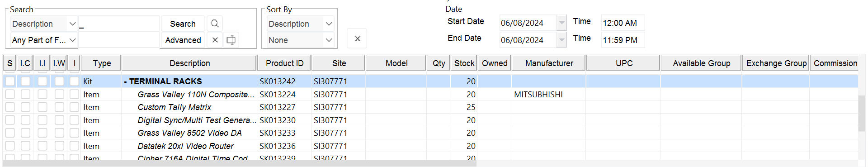Open the End Date calendar dropdown

click(561, 40)
